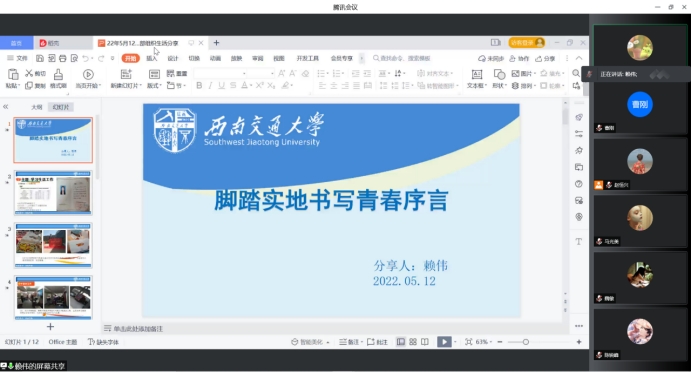Collapse the ribbon with the chevron arrow
This screenshot has height=372, width=692.
579,58
